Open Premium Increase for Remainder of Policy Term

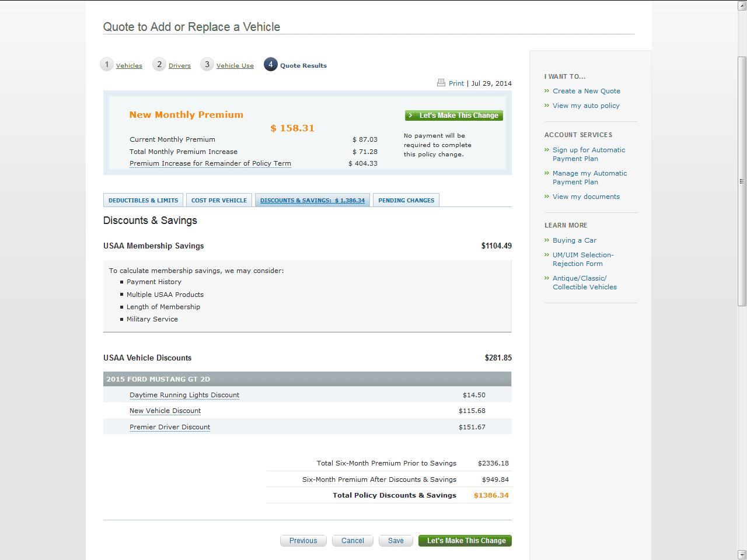click(210, 163)
